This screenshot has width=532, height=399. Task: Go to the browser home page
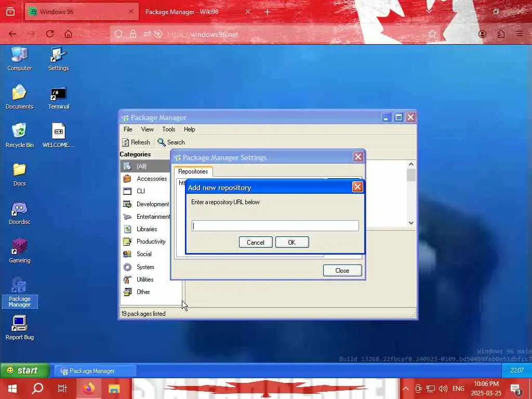68,34
